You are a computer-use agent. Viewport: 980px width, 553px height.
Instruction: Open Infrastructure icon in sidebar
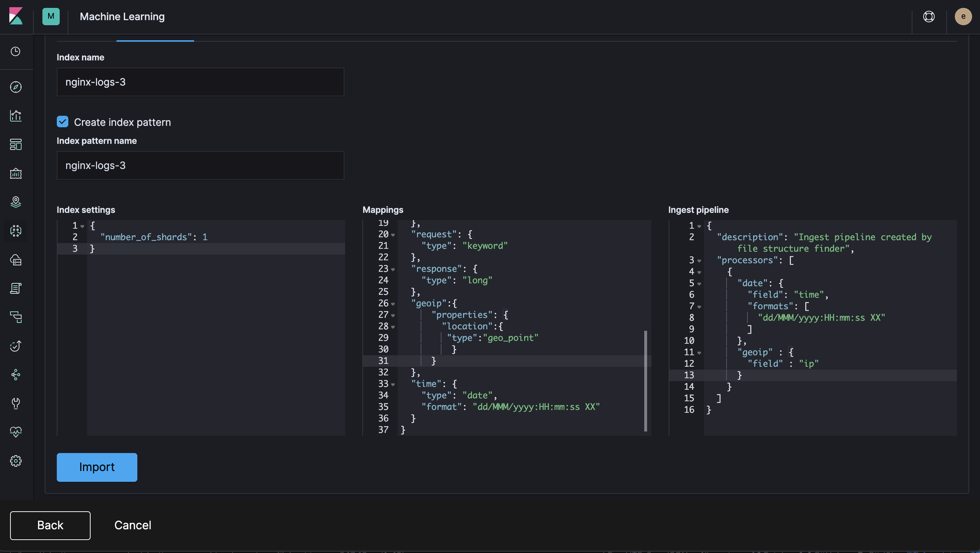[x=15, y=260]
